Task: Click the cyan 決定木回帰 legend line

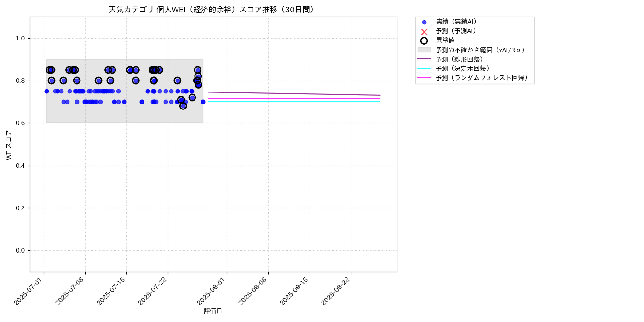Action: [x=424, y=69]
